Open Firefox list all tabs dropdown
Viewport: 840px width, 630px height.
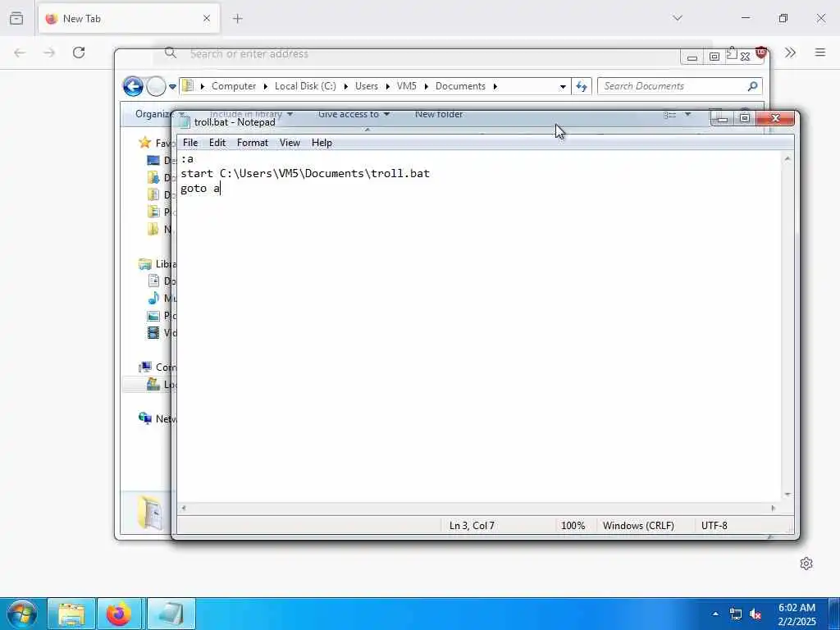[x=678, y=18]
